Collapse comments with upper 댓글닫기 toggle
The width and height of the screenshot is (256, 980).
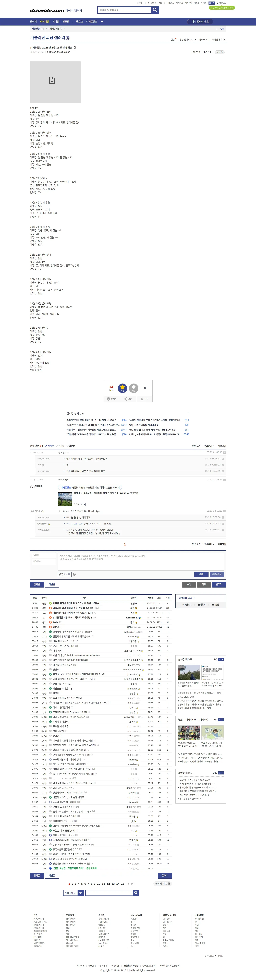[209, 446]
